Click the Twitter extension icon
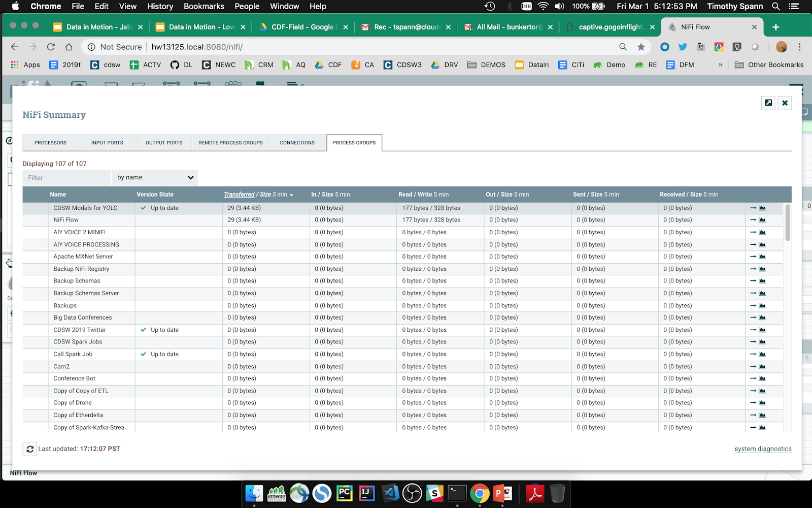This screenshot has width=812, height=508. 683,47
